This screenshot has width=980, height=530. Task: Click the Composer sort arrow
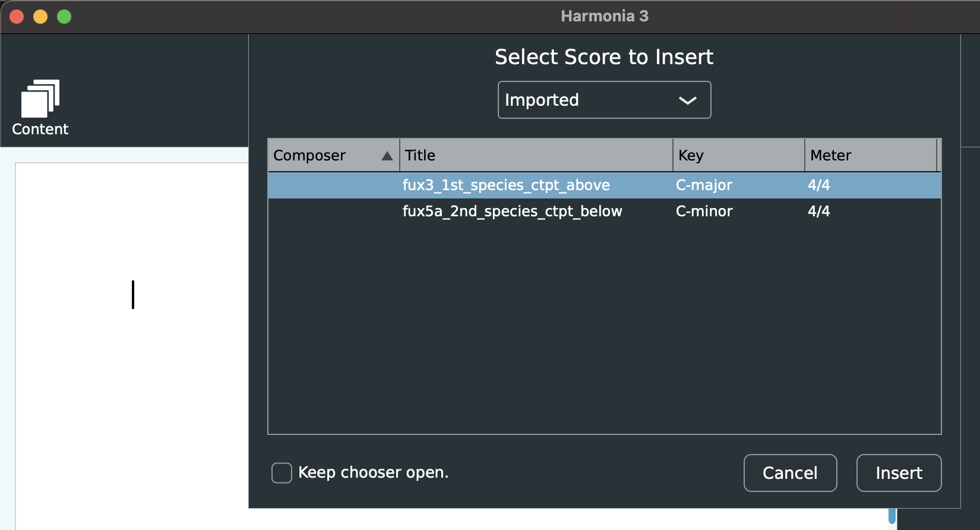pyautogui.click(x=387, y=156)
